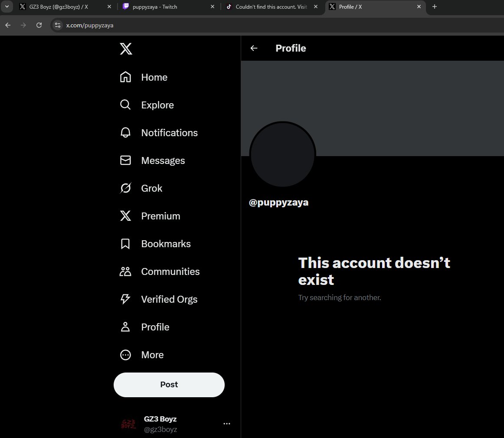This screenshot has width=504, height=438.
Task: Click the Communities label
Action: click(170, 271)
